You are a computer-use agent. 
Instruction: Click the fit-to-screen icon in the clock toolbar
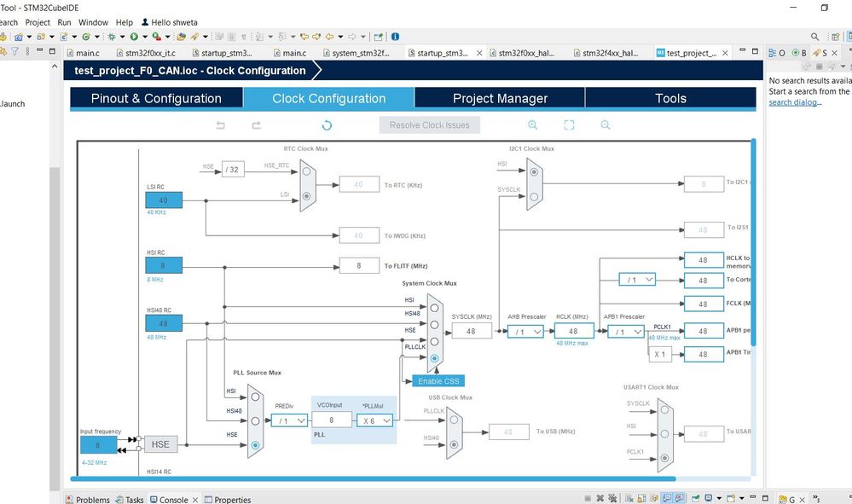[x=569, y=125]
